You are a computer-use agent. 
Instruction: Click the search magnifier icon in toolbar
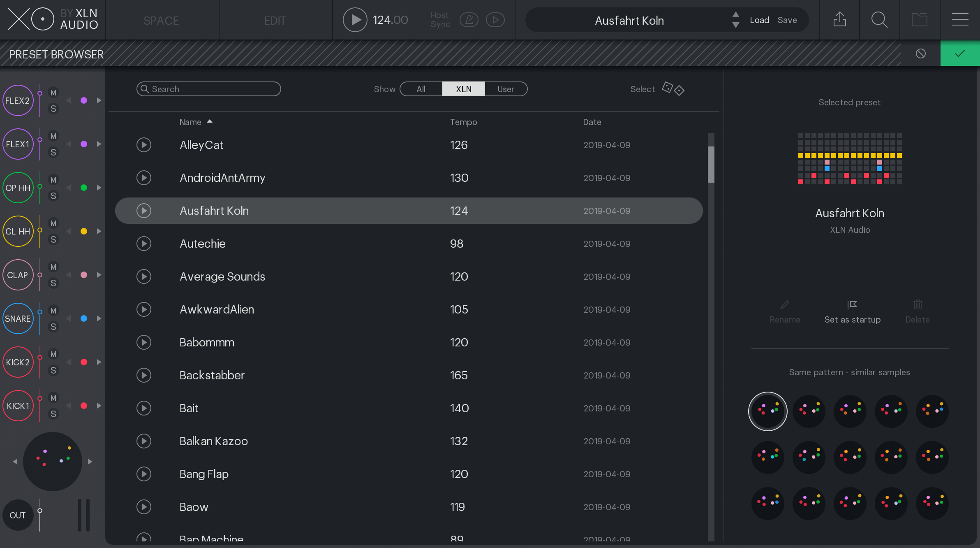tap(881, 19)
